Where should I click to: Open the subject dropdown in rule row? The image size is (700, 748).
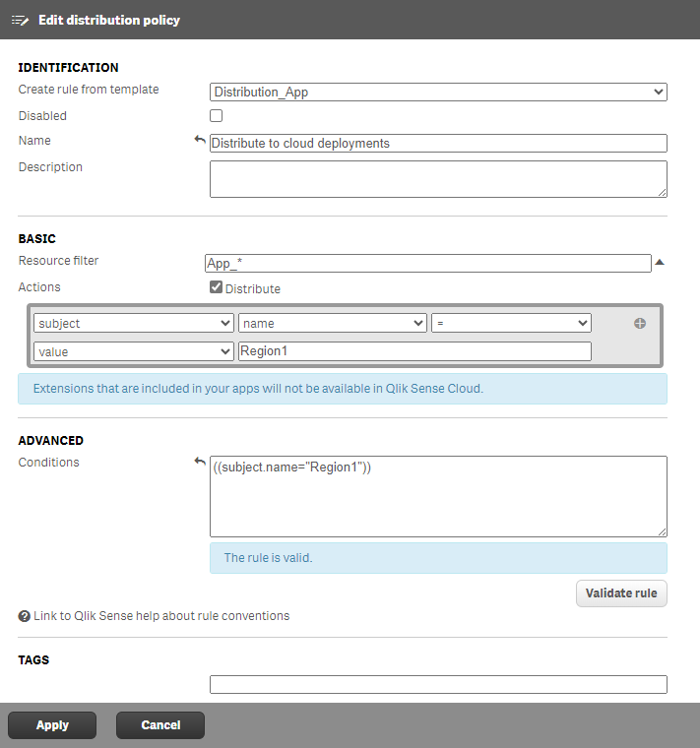(133, 323)
